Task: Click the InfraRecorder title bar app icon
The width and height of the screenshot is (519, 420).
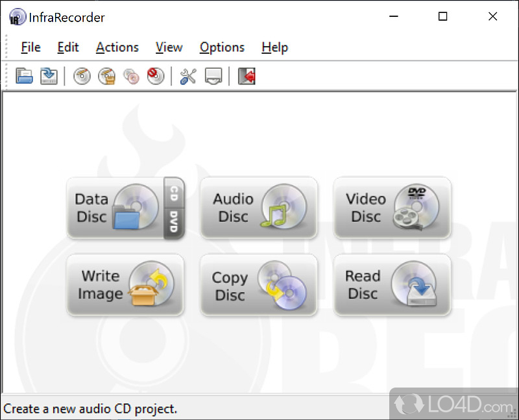Action: pyautogui.click(x=18, y=17)
